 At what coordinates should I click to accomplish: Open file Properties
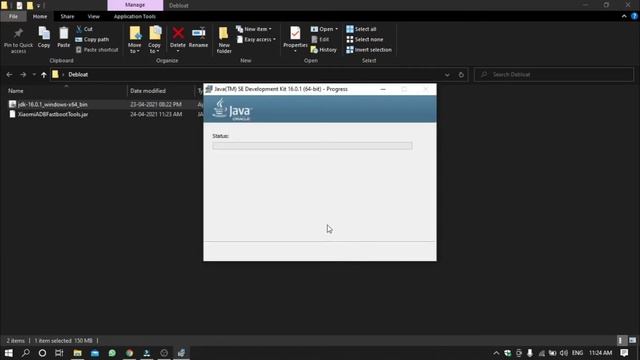click(x=295, y=39)
